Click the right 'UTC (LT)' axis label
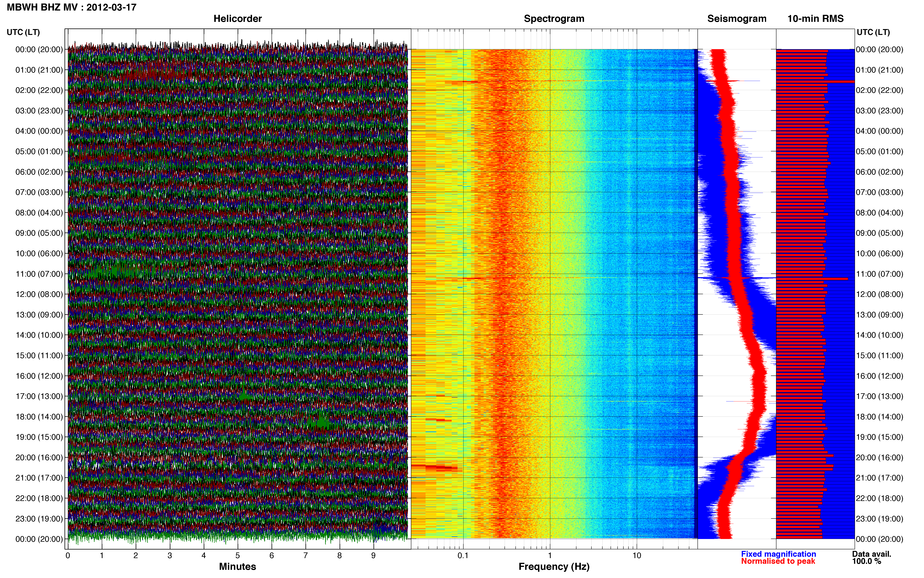924x578 pixels. point(873,32)
